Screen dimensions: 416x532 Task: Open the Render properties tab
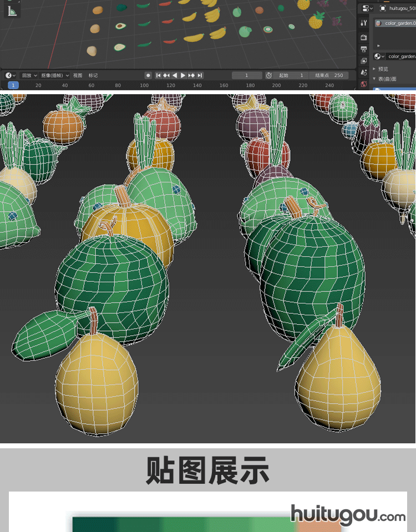pyautogui.click(x=364, y=37)
